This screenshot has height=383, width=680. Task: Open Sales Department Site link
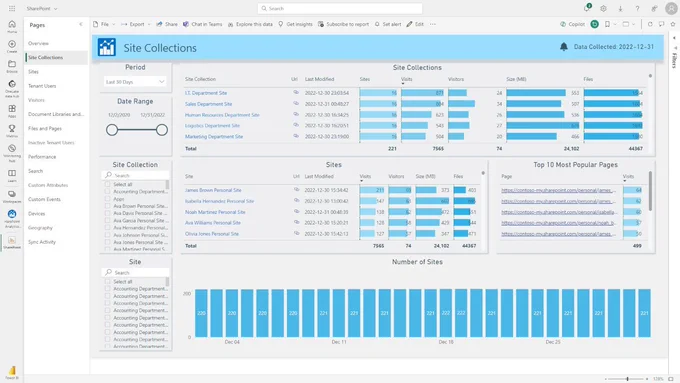[209, 104]
